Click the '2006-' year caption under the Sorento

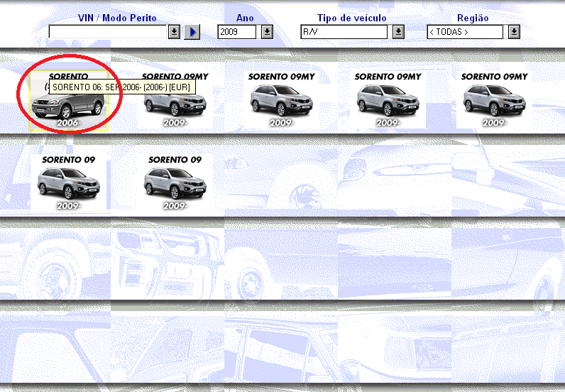68,123
